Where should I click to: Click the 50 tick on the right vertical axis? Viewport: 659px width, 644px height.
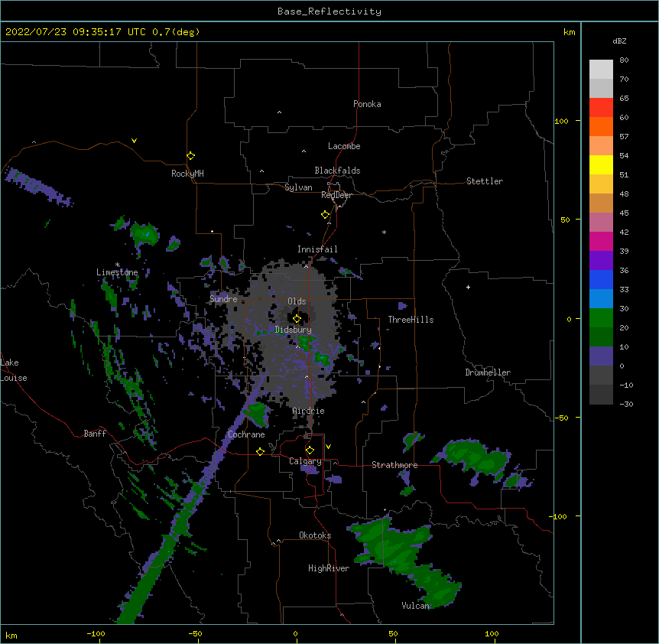pos(565,220)
